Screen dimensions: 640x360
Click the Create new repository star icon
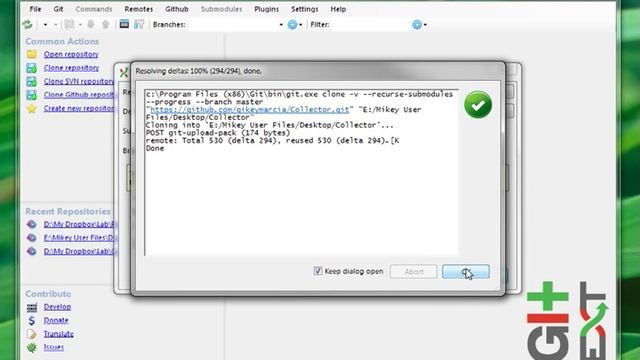31,109
